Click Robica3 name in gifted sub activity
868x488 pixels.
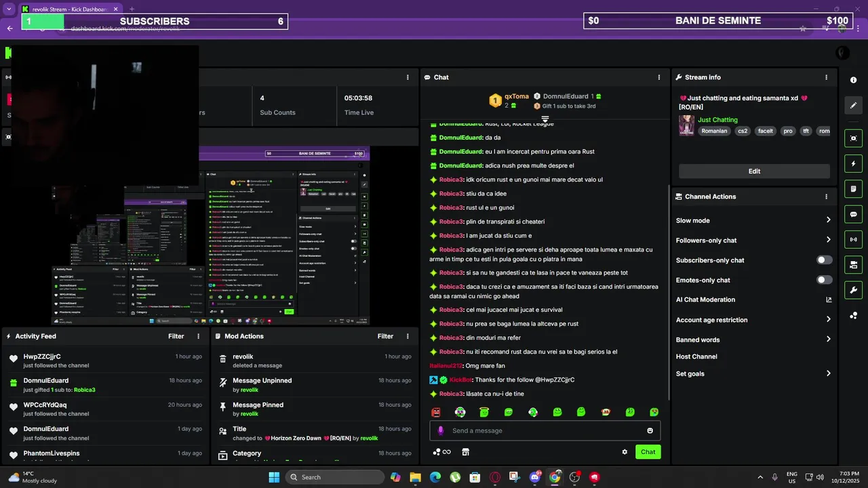[x=85, y=390]
